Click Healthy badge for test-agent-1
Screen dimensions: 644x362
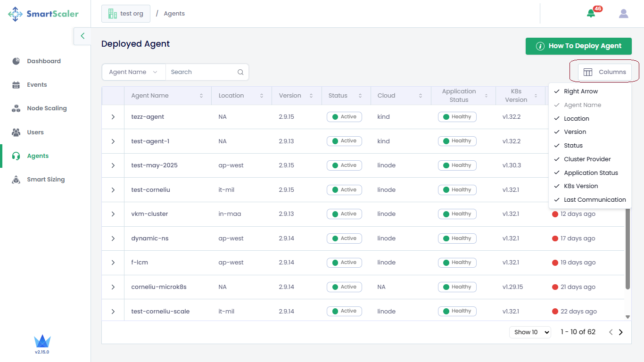[x=457, y=141]
